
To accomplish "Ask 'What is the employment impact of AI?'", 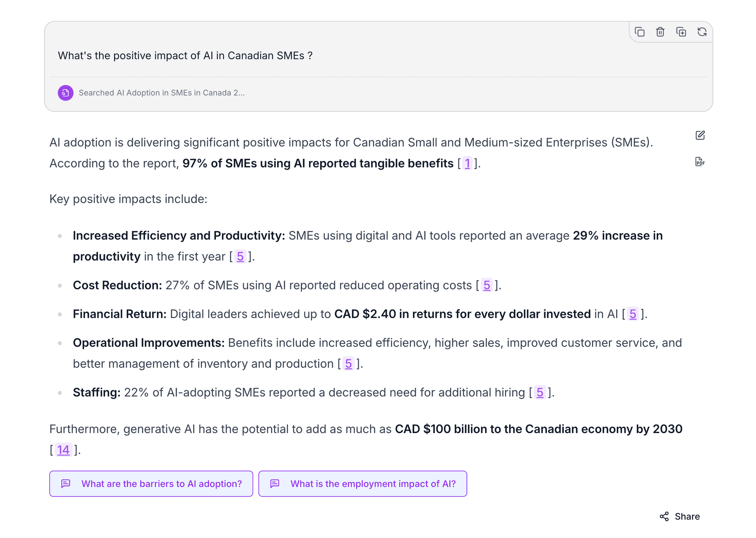I will [362, 483].
